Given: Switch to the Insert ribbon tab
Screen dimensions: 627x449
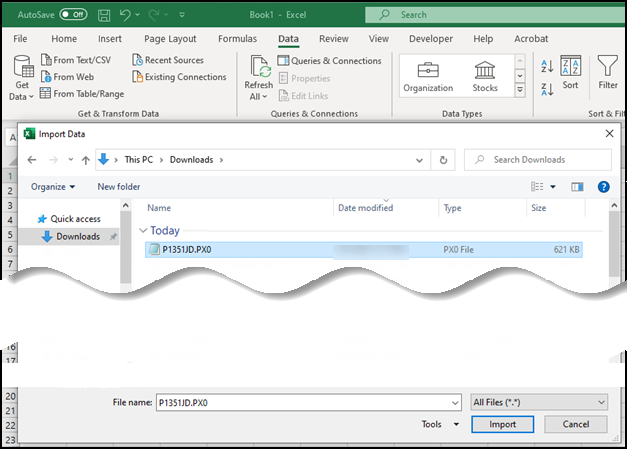Looking at the screenshot, I should (110, 39).
